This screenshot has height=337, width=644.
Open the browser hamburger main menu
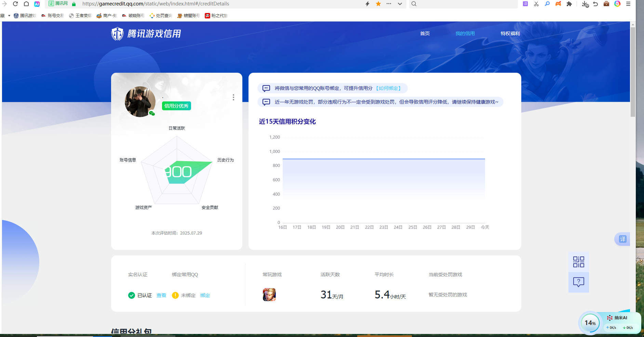628,4
